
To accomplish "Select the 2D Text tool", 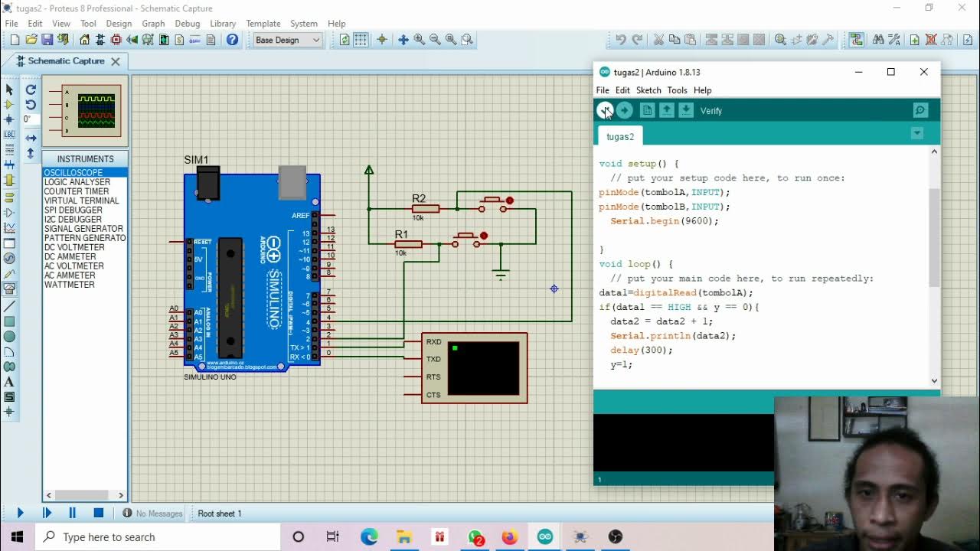I will 9,382.
